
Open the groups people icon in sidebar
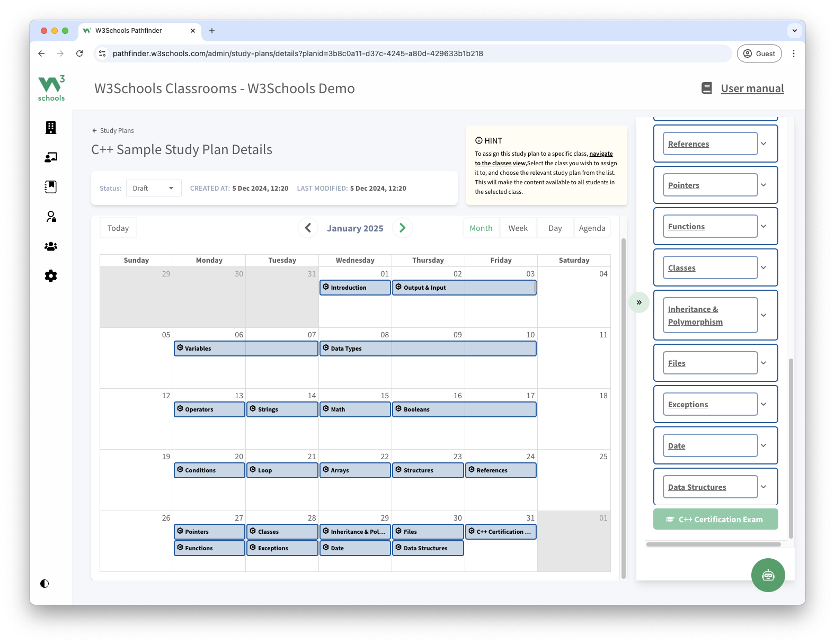click(51, 246)
